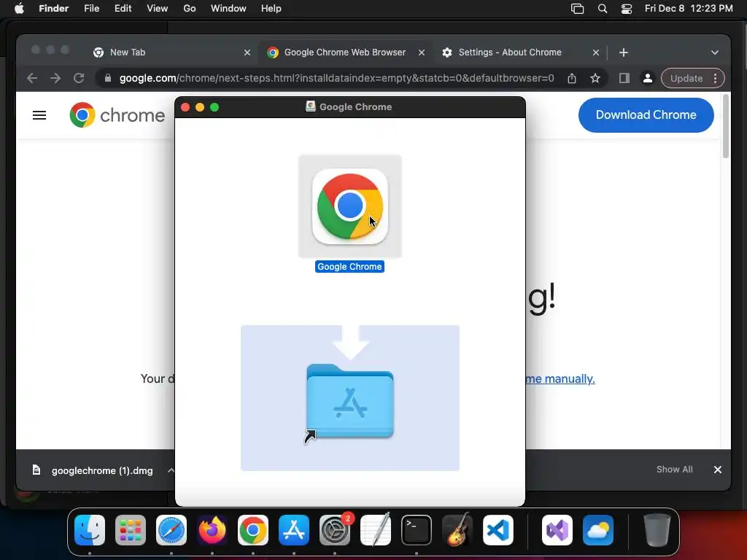747x560 pixels.
Task: Open the Finder menu
Action: coord(54,9)
